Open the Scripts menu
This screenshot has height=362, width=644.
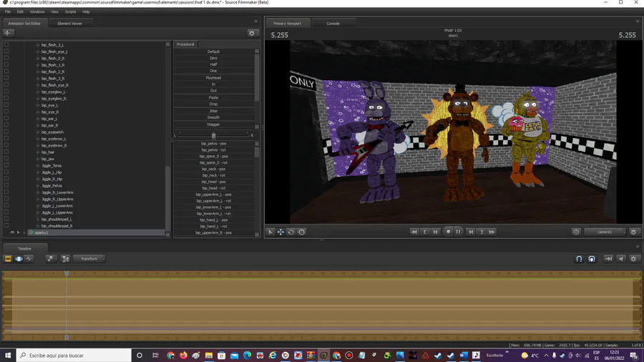[70, 12]
